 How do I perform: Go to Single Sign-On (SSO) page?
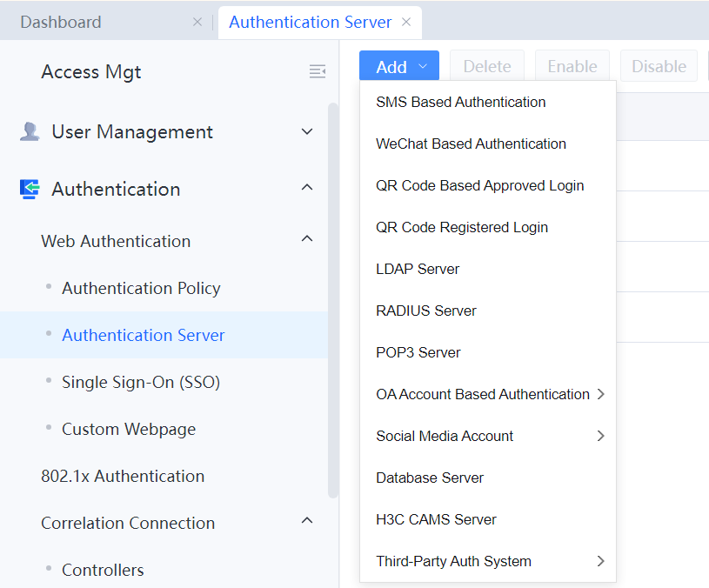pos(141,382)
